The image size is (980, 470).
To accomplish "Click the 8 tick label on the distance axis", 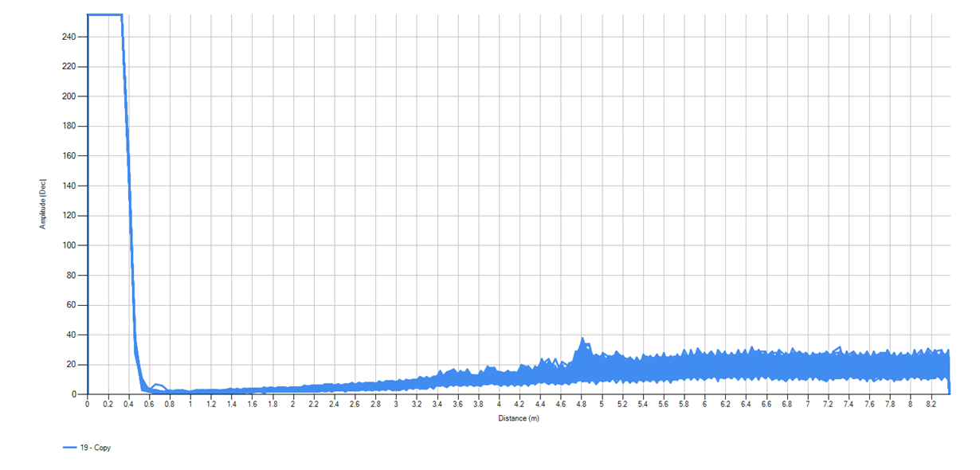I will 911,405.
